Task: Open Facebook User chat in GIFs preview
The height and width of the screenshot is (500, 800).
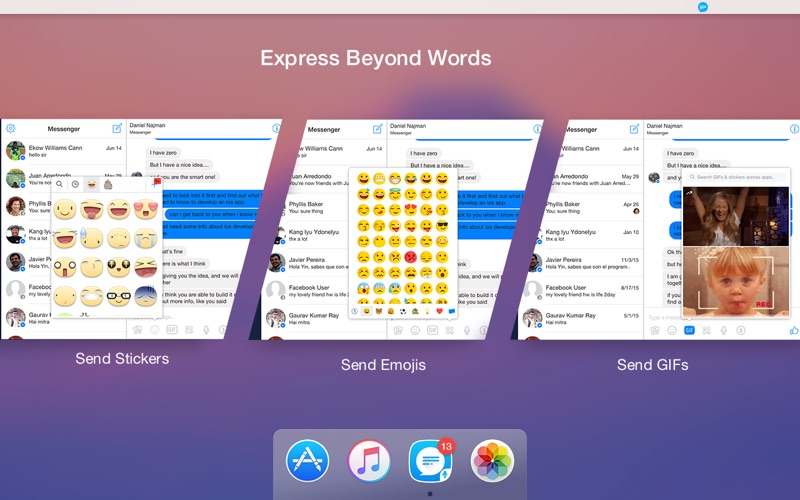Action: (x=581, y=291)
